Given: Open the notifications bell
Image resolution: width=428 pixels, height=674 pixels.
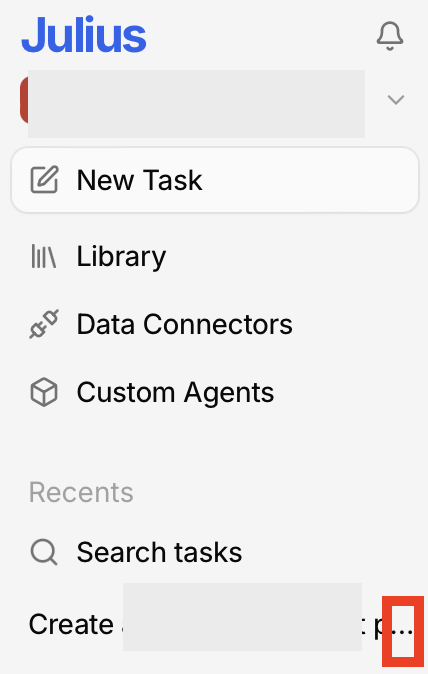Looking at the screenshot, I should [x=390, y=36].
